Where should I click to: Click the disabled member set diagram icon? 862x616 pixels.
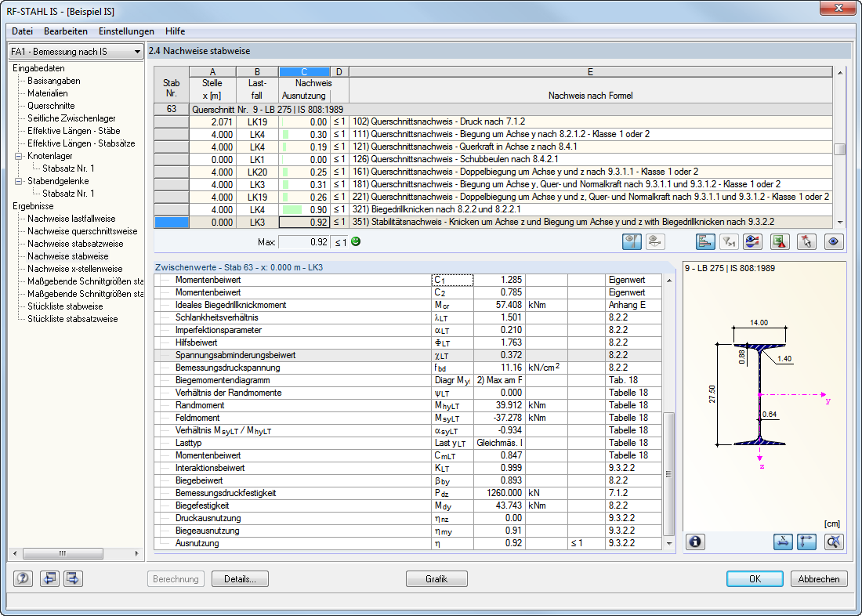655,241
